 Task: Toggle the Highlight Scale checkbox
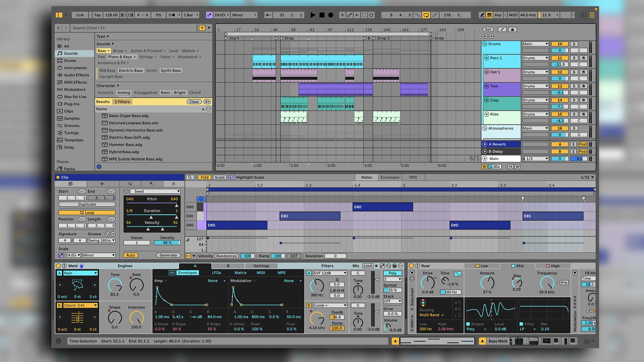click(233, 177)
